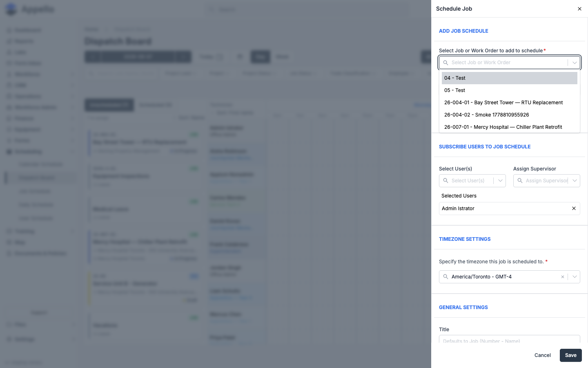Viewport: 588px width, 368px height.
Task: Click the 'SUBSCRIBE USERS TO JOB SCHEDULE' heading
Action: coord(485,147)
